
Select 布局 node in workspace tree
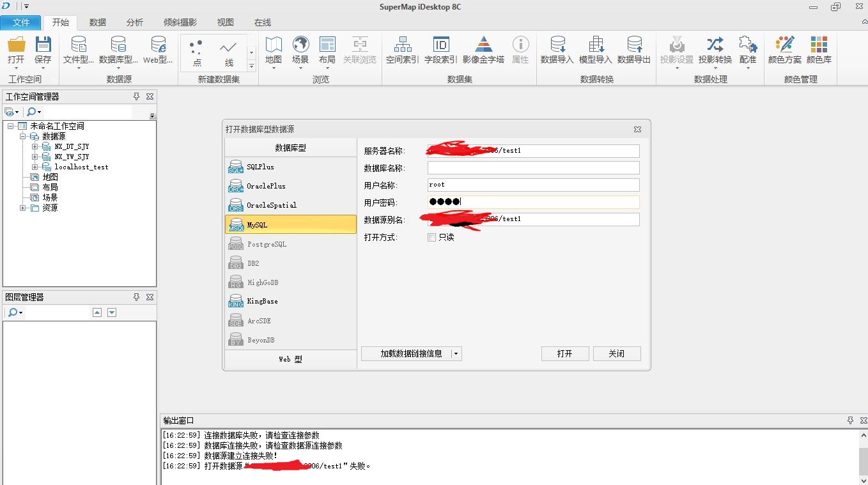[x=50, y=187]
